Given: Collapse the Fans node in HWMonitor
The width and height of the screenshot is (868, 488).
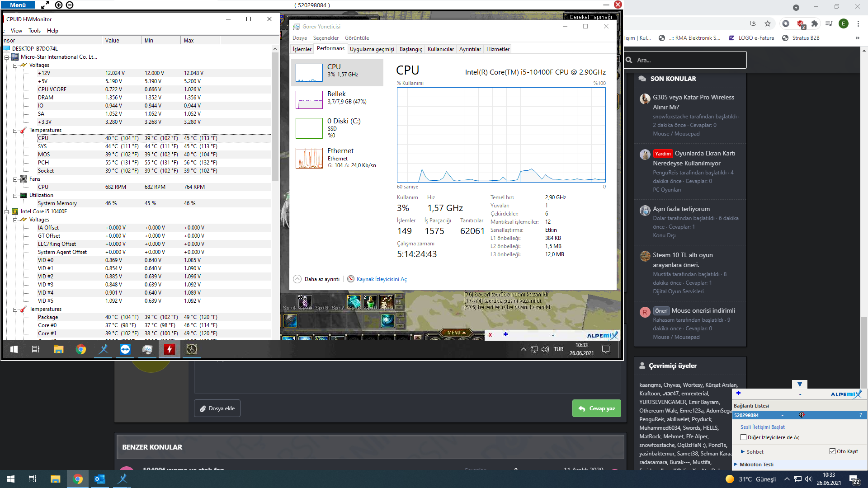Looking at the screenshot, I should coord(15,179).
